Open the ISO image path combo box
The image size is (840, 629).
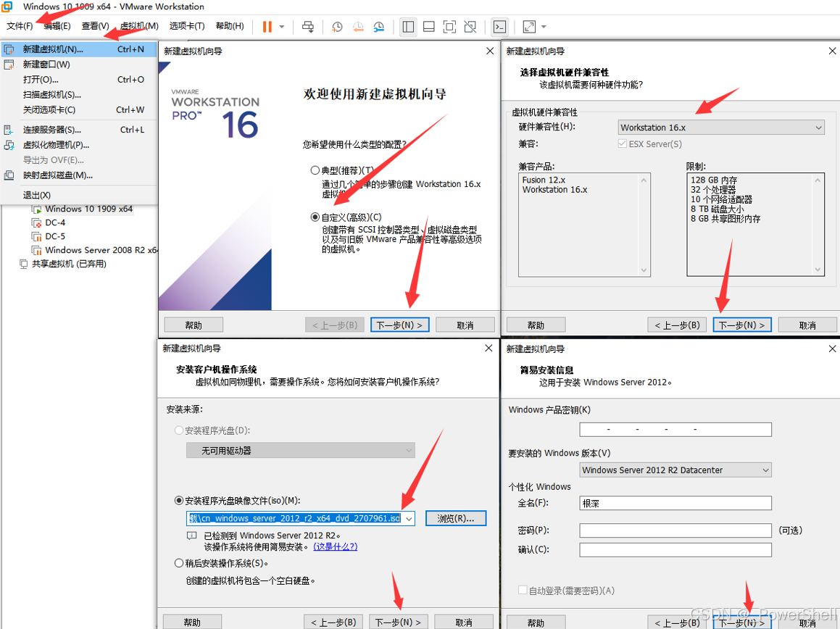(301, 518)
